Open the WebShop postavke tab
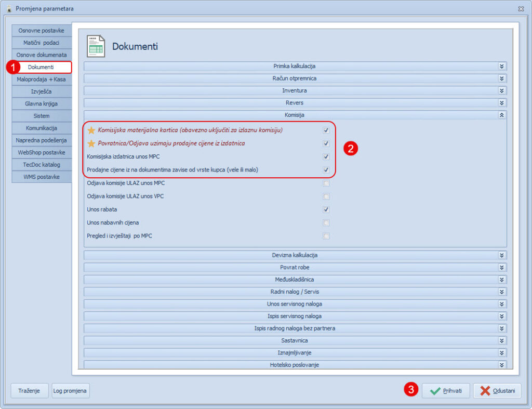532x409 pixels. click(x=42, y=152)
